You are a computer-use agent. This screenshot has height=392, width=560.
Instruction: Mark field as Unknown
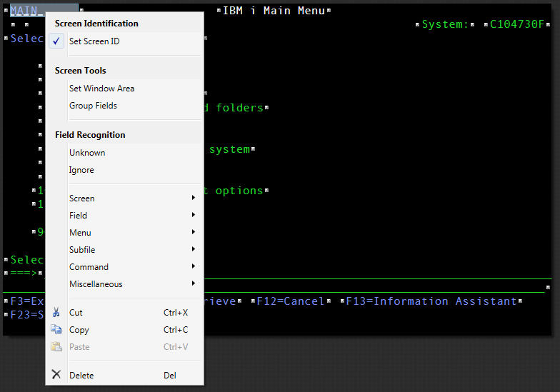[x=87, y=153]
